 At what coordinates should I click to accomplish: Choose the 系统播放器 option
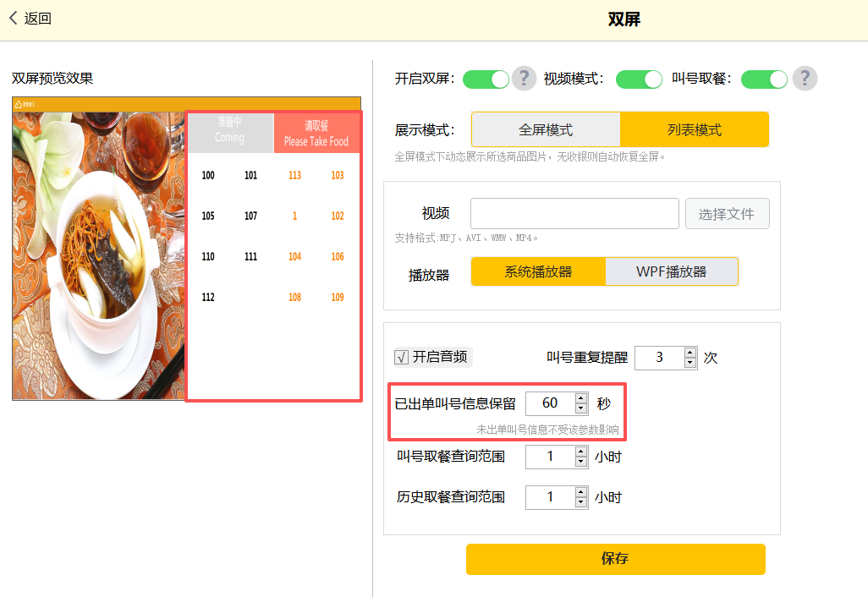tap(538, 271)
